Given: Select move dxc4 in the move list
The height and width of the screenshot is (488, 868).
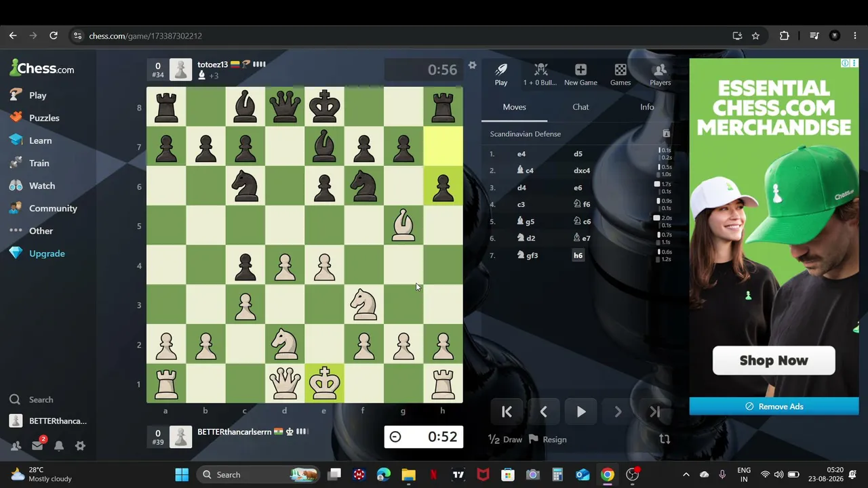Looking at the screenshot, I should click(x=582, y=171).
